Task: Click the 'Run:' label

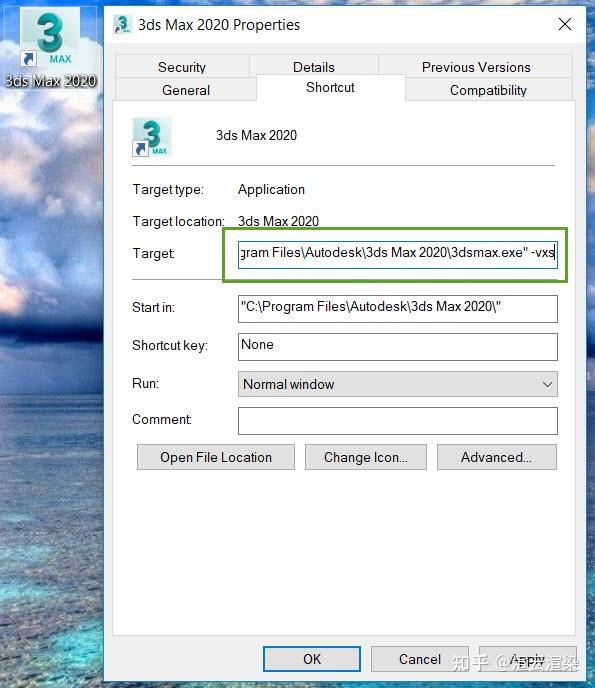Action: [145, 383]
